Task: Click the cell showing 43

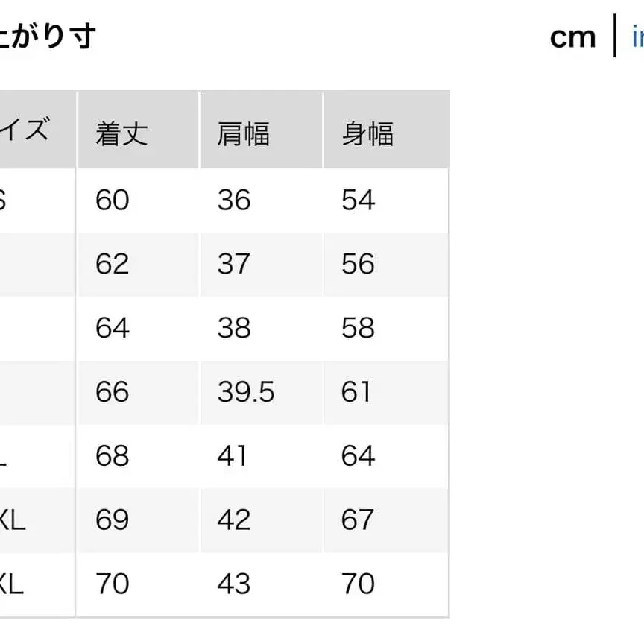Action: pos(233,584)
